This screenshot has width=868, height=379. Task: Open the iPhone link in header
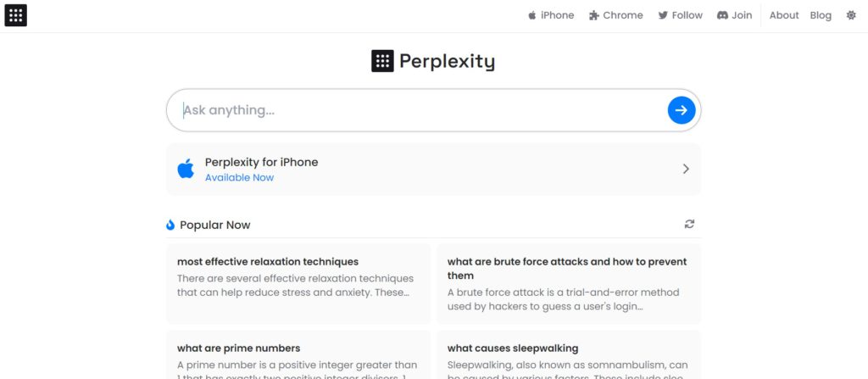551,15
